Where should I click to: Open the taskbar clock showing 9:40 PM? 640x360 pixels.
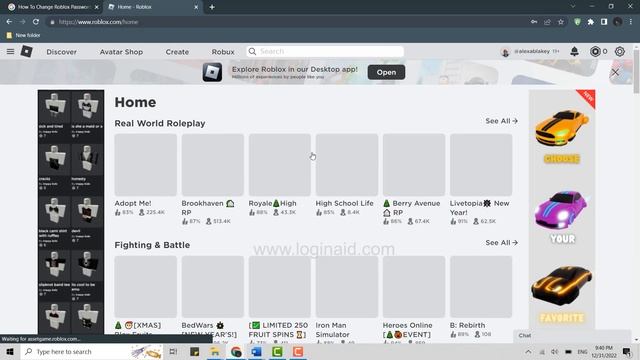point(604,351)
